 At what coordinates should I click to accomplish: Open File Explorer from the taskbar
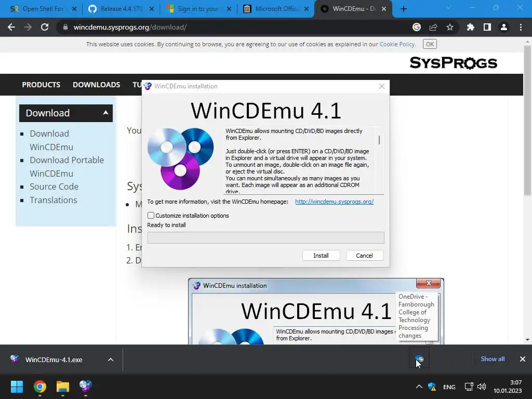click(x=63, y=387)
